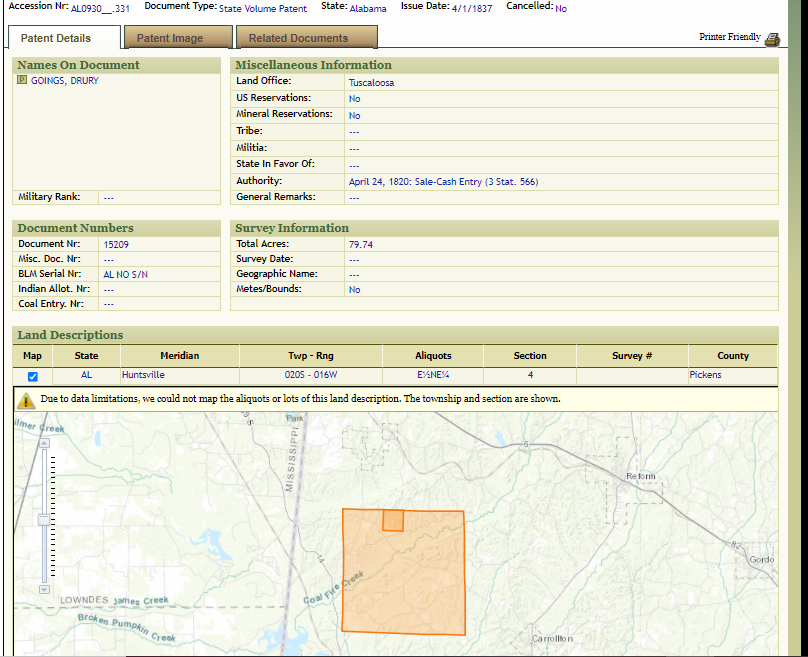The image size is (808, 657).
Task: Click the Meridian column header
Action: (180, 355)
